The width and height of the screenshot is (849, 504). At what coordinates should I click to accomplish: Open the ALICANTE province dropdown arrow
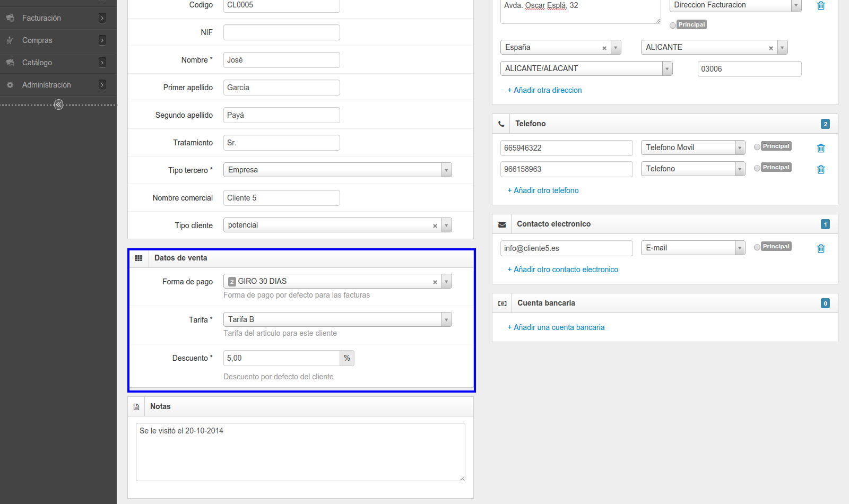pyautogui.click(x=783, y=47)
